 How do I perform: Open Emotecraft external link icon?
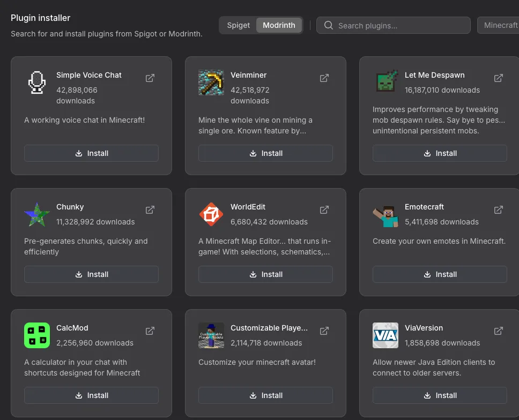point(499,209)
